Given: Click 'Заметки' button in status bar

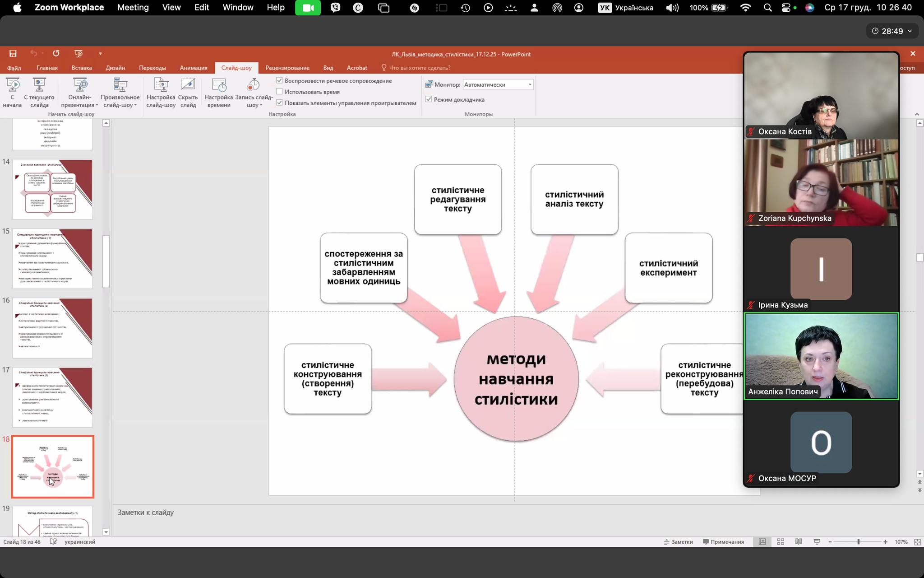Looking at the screenshot, I should tap(678, 542).
